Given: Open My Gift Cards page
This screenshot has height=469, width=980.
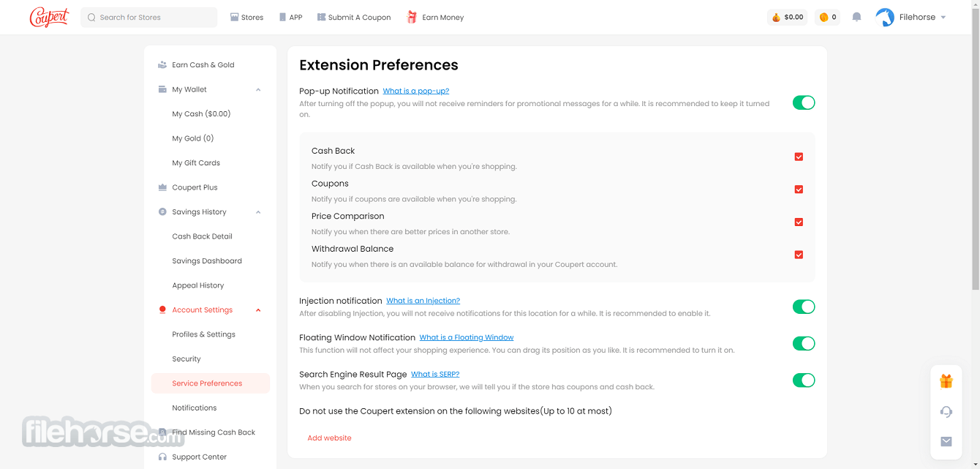Looking at the screenshot, I should 196,163.
